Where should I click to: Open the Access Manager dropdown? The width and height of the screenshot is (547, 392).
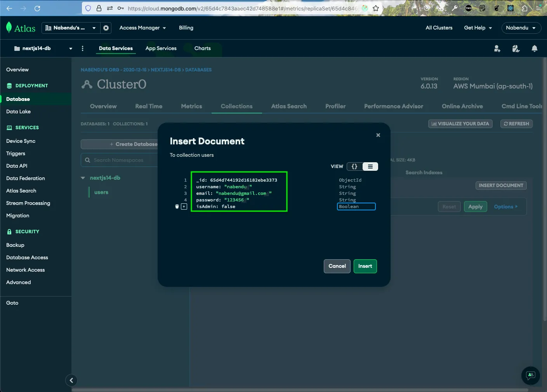pyautogui.click(x=142, y=28)
